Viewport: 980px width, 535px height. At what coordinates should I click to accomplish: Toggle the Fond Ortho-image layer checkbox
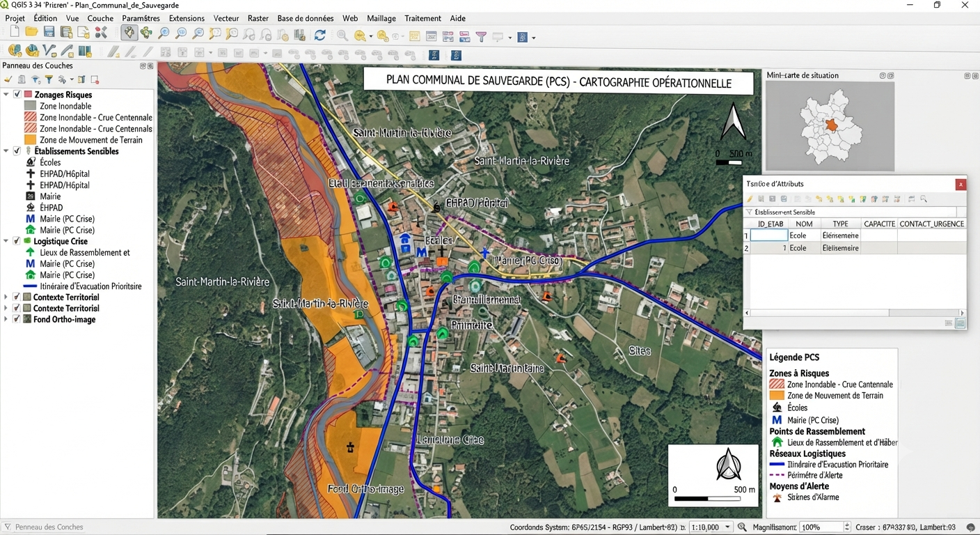[x=17, y=320]
